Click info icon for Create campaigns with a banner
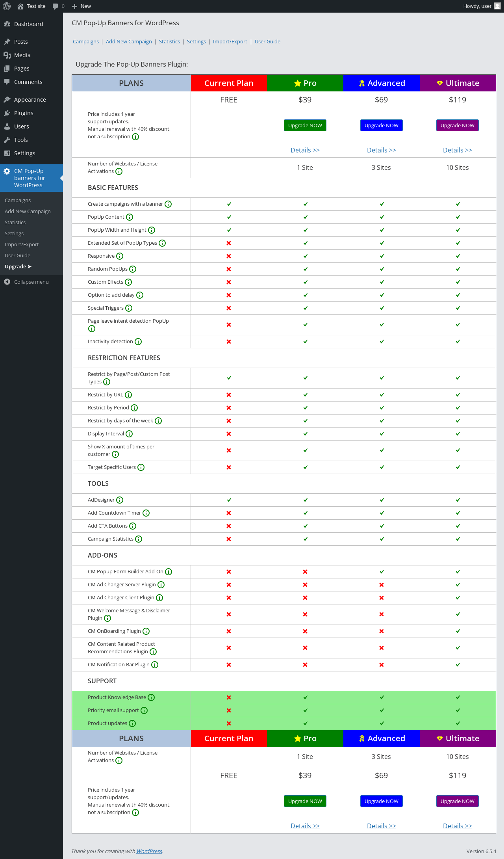 (168, 204)
